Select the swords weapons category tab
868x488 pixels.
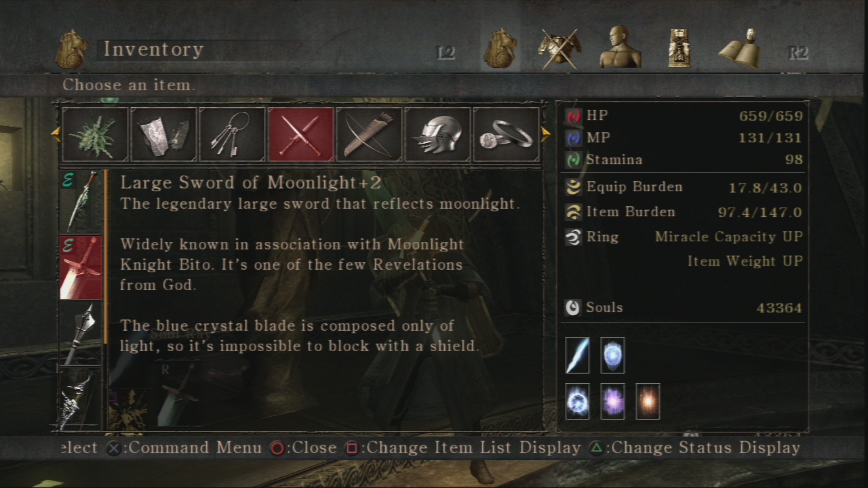(x=300, y=134)
